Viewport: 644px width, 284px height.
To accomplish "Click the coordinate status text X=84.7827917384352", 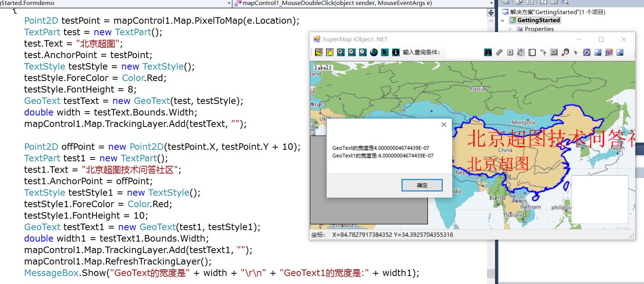I will pyautogui.click(x=362, y=235).
